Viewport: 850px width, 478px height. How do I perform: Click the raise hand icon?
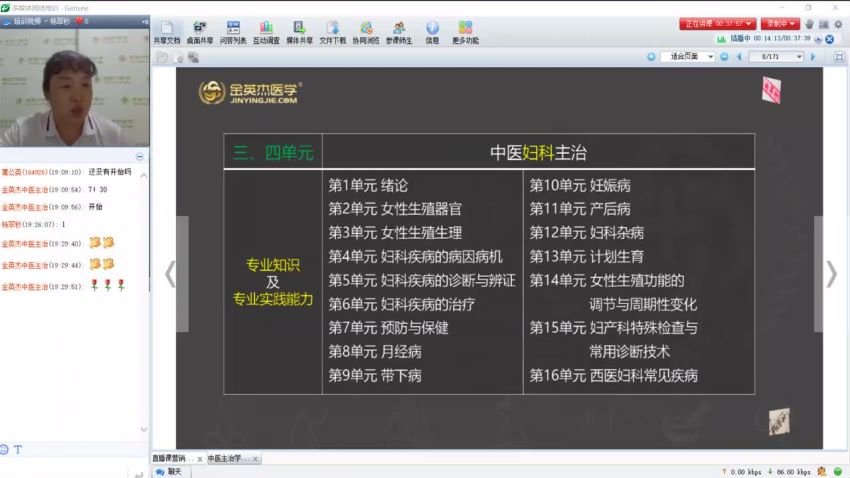(809, 24)
